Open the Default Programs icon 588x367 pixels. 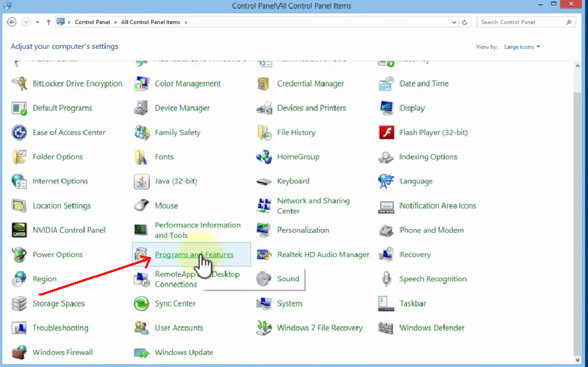tap(19, 108)
